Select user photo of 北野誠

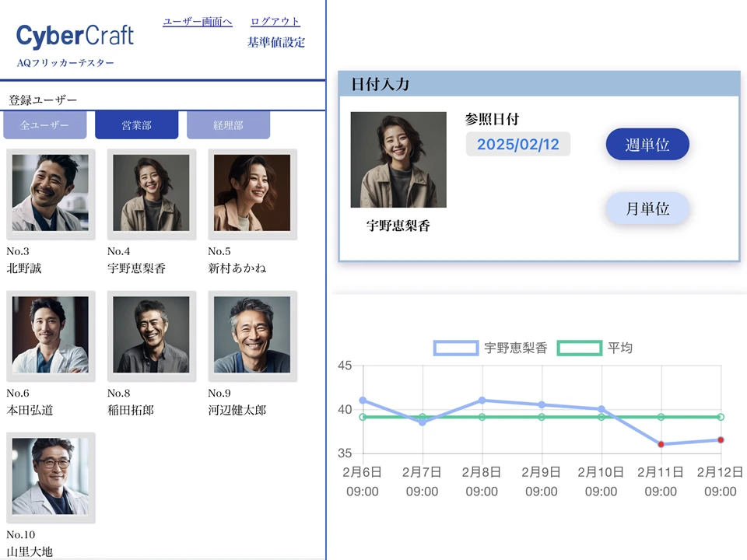point(51,194)
